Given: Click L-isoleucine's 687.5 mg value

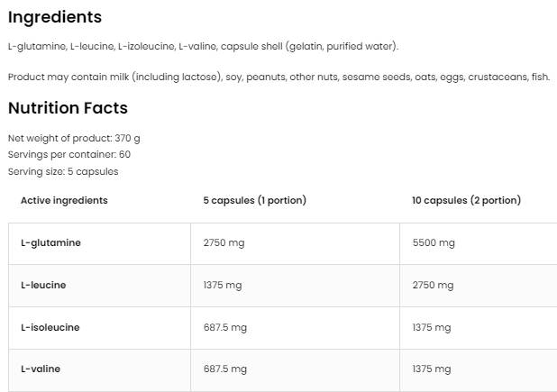Looking at the screenshot, I should point(225,328).
